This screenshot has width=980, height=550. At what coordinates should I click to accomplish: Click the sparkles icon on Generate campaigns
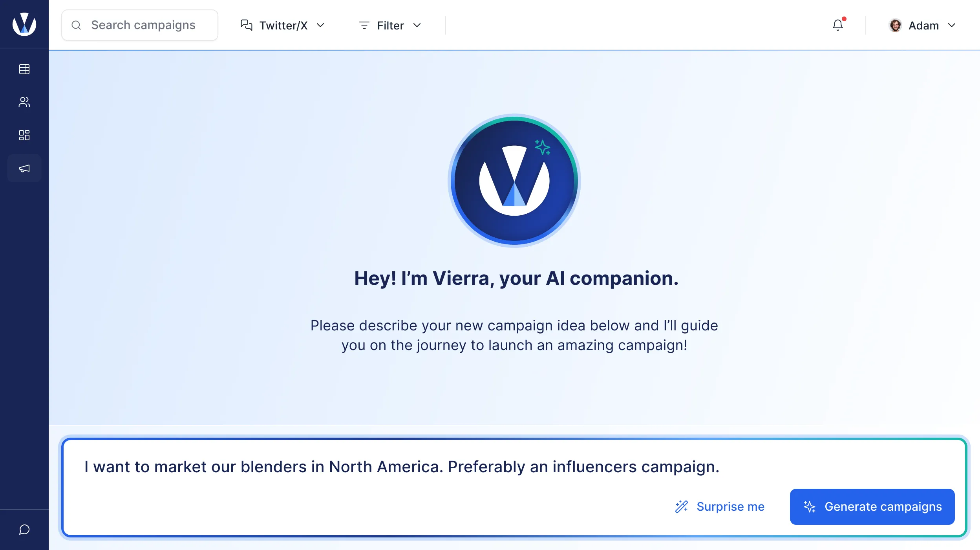(x=810, y=506)
